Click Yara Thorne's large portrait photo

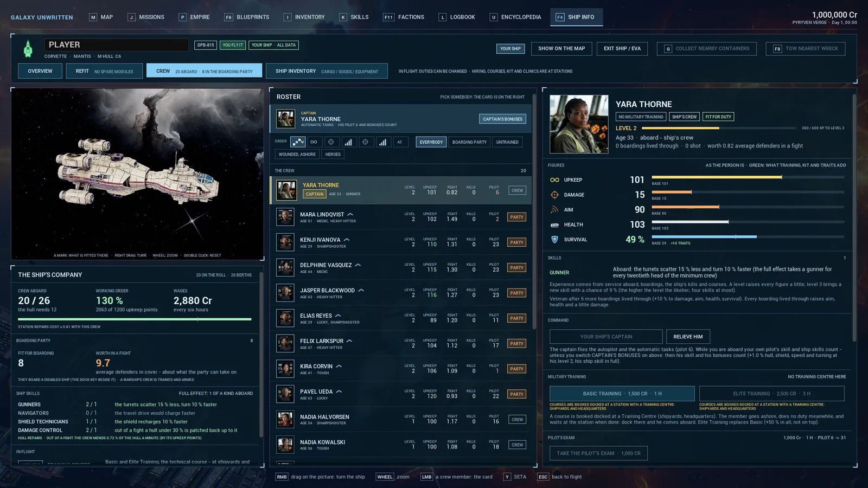pyautogui.click(x=579, y=125)
